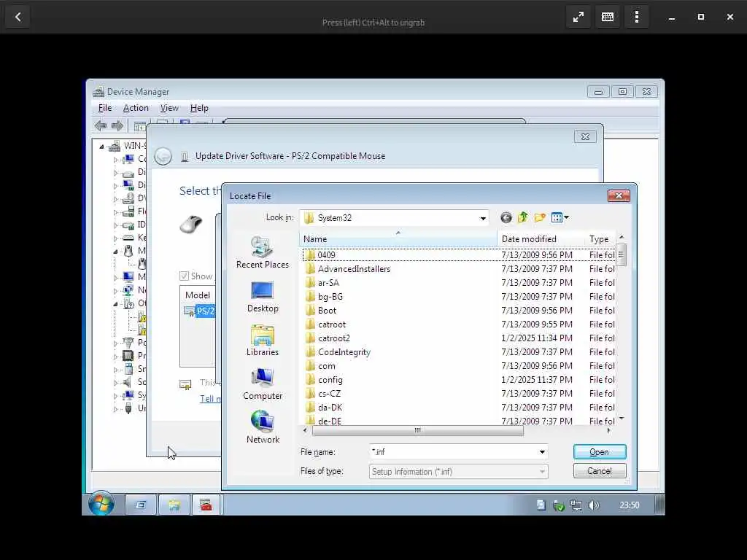Click the vertical scrollbar thumb in file list
The height and width of the screenshot is (560, 747).
click(621, 255)
